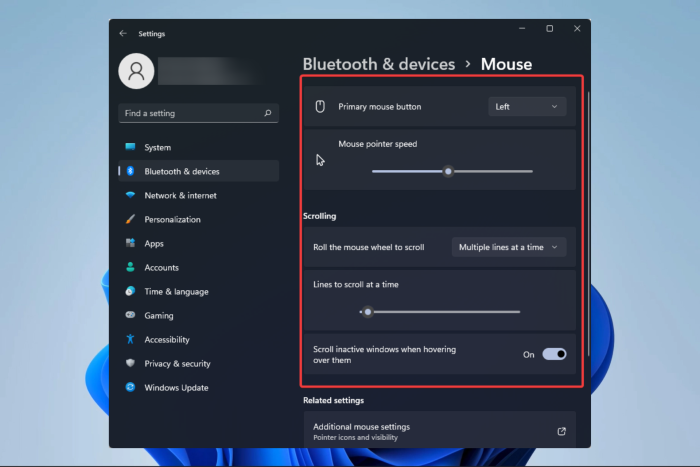This screenshot has height=467, width=700.
Task: Click the Find a setting search box
Action: point(199,113)
